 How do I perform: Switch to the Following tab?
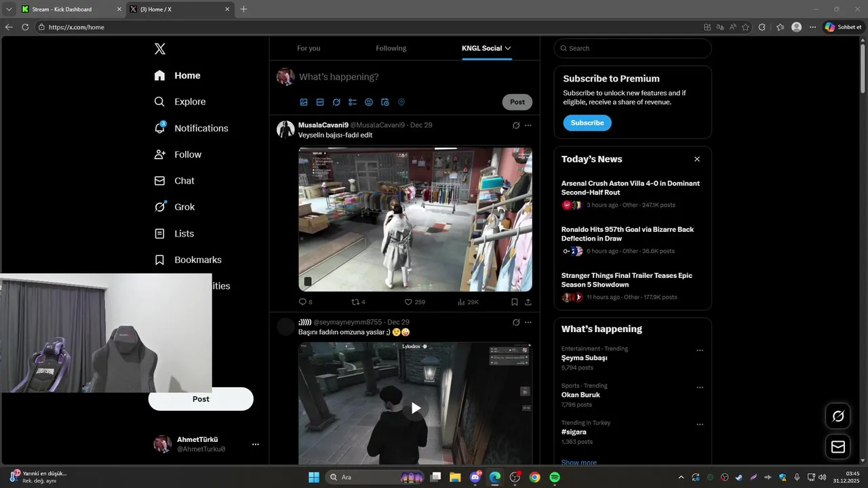pyautogui.click(x=391, y=48)
